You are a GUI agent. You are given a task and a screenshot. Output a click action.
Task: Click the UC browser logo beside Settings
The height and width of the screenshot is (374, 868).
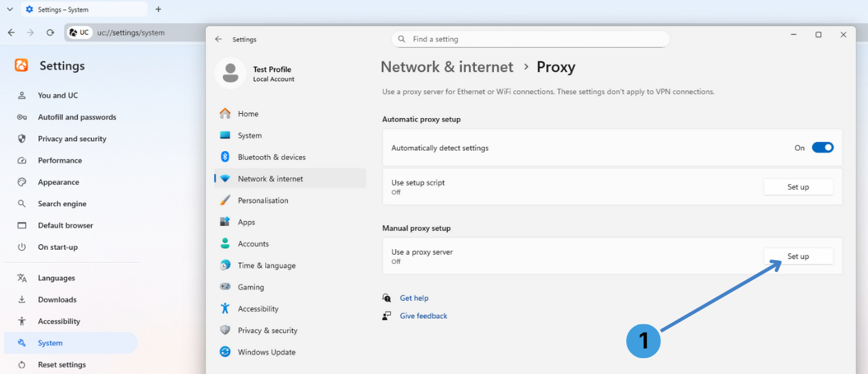point(21,66)
